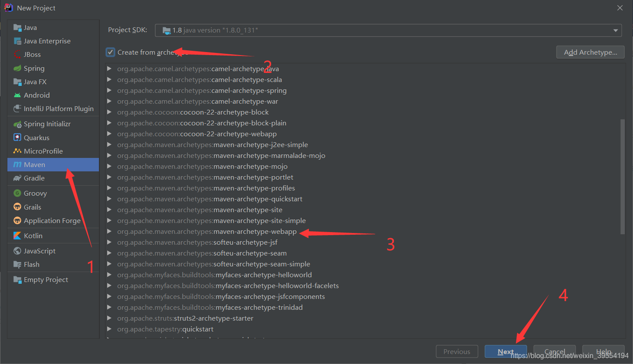The image size is (633, 364).
Task: Select Empty Project type
Action: (x=53, y=280)
